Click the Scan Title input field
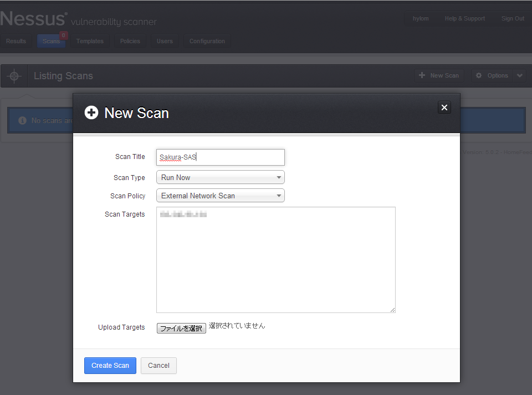The height and width of the screenshot is (395, 532). pyautogui.click(x=220, y=157)
